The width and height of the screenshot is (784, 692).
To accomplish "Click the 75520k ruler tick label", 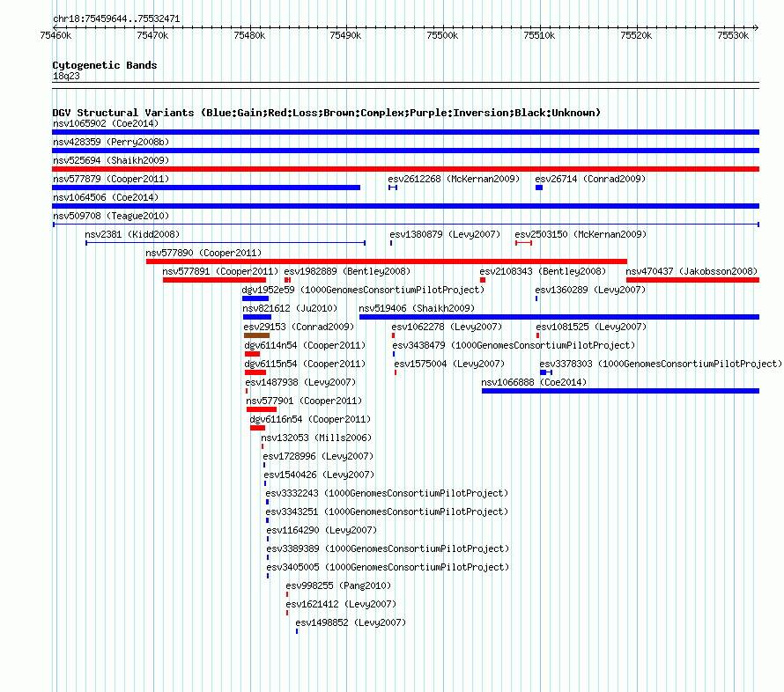I will pos(636,35).
